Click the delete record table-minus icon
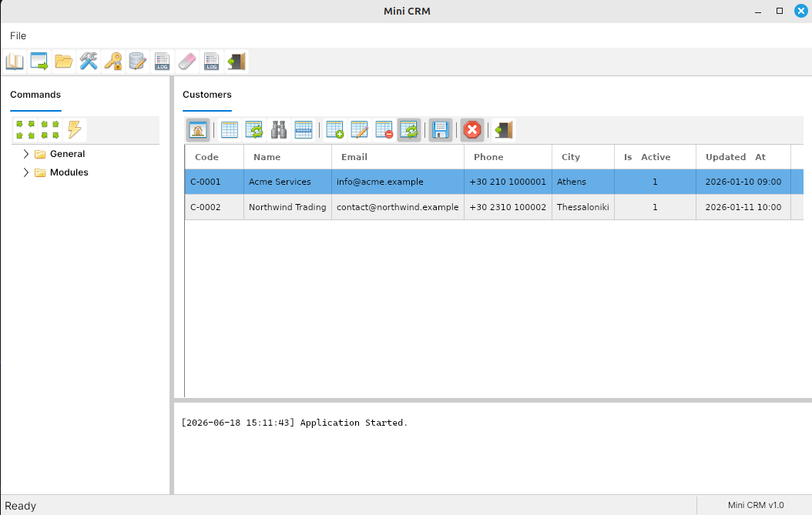Image resolution: width=812 pixels, height=515 pixels. [384, 130]
